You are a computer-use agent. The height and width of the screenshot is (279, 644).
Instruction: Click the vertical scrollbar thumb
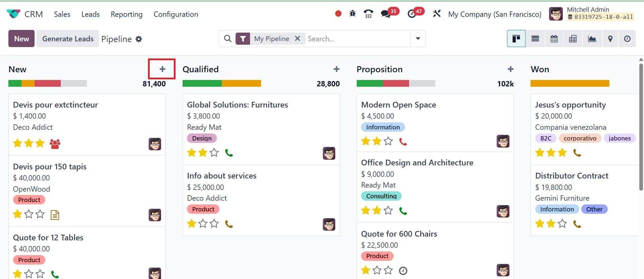point(641,127)
